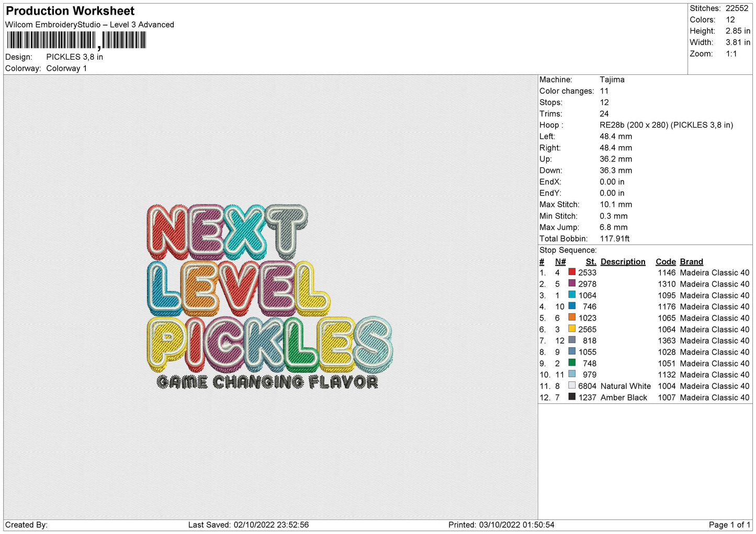756x534 pixels.
Task: Click the Brand column header
Action: click(x=692, y=262)
